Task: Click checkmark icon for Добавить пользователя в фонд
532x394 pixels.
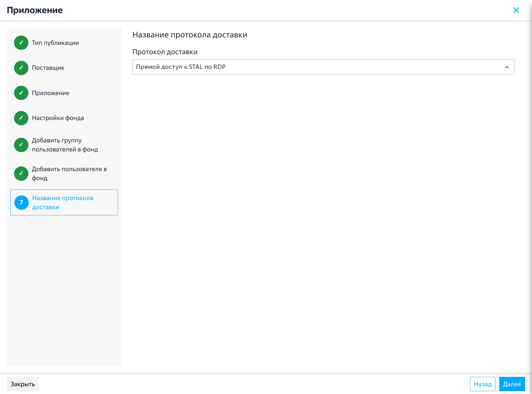Action: 21,174
